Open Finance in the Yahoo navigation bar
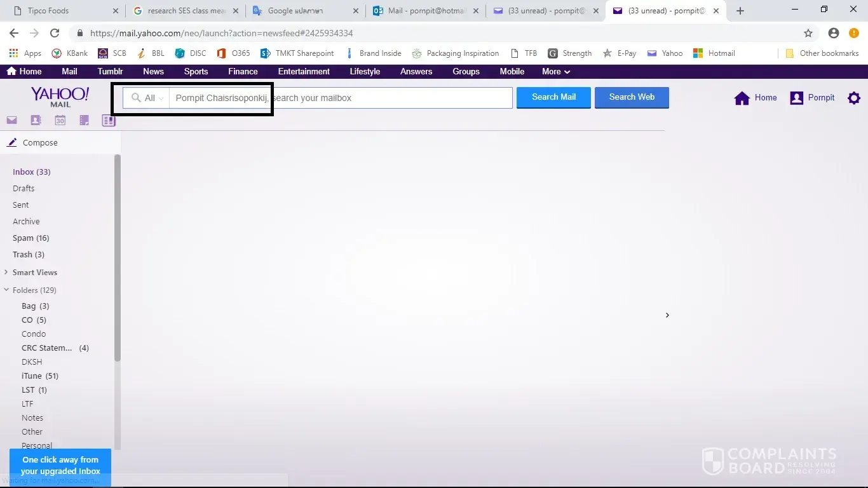 pyautogui.click(x=243, y=72)
